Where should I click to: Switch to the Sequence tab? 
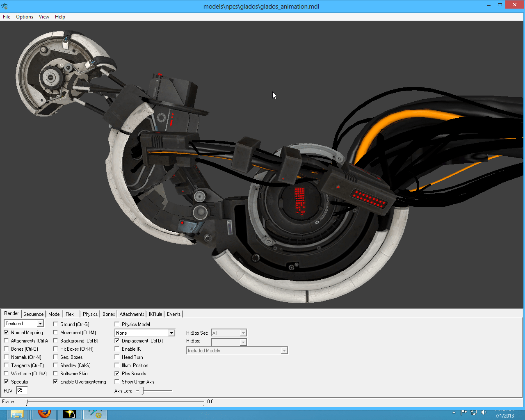click(x=33, y=314)
